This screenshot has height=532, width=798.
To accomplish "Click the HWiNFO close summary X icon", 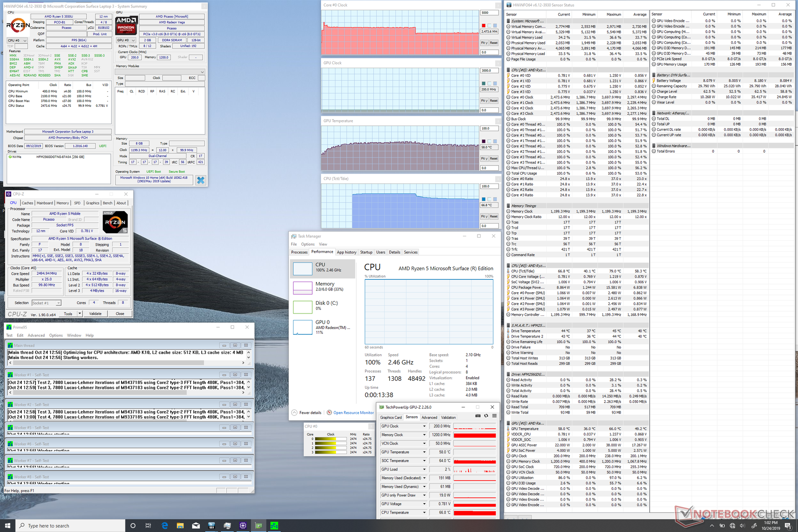I will coord(201,180).
